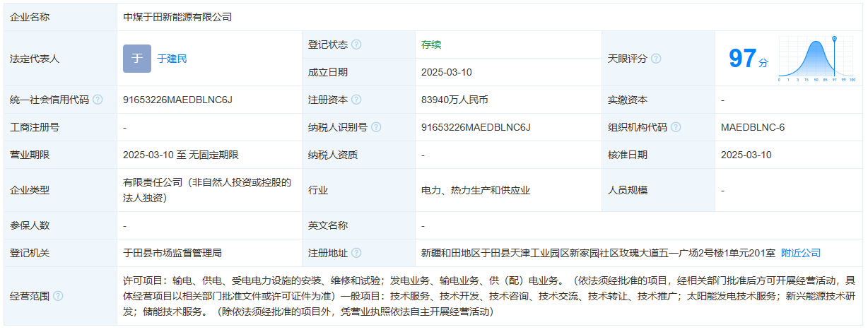Click question mark beside 注册资本
This screenshot has width=868, height=332.
point(356,100)
